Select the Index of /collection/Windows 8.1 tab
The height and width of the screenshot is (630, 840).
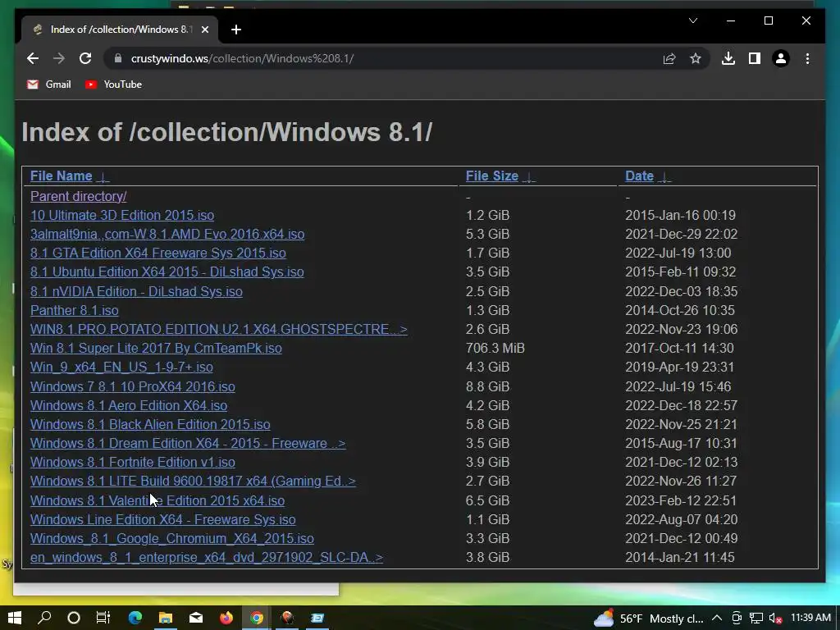click(x=120, y=30)
